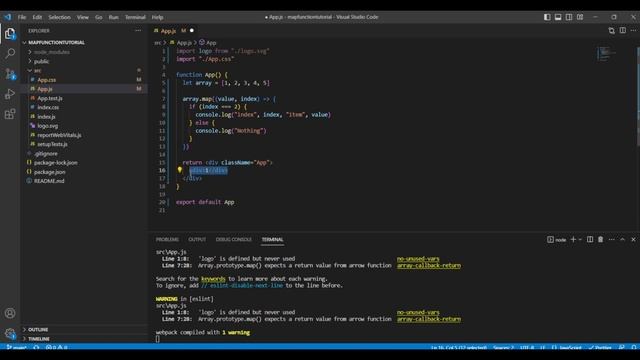Switch to the Problems panel tab
Image resolution: width=640 pixels, height=360 pixels.
coord(167,240)
